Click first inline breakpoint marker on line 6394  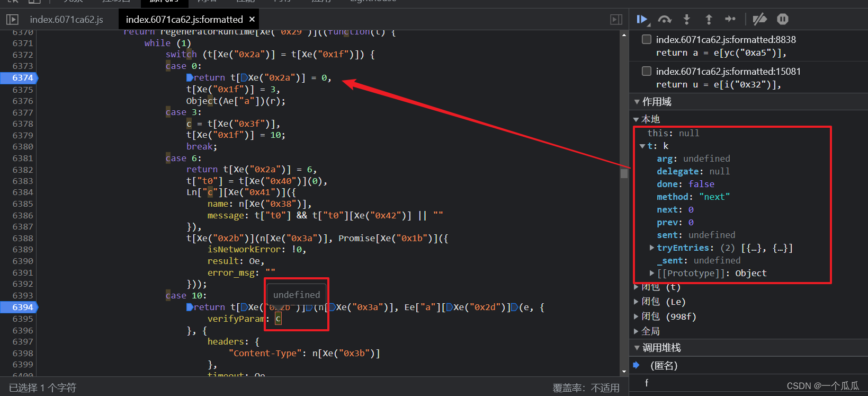click(x=190, y=307)
